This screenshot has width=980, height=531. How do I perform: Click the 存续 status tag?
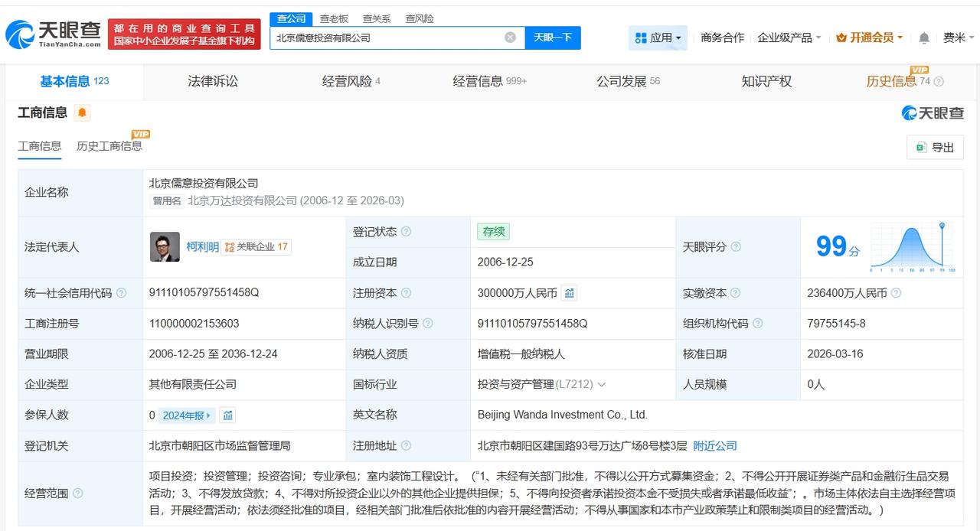click(x=493, y=232)
